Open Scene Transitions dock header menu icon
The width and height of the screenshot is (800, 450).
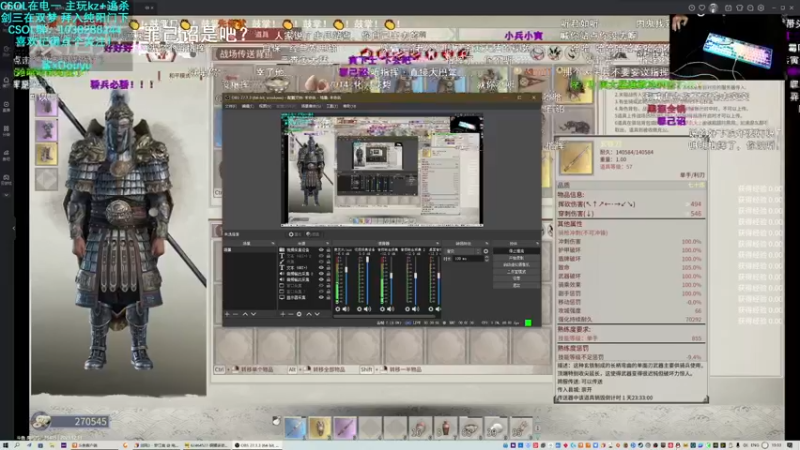pyautogui.click(x=487, y=243)
